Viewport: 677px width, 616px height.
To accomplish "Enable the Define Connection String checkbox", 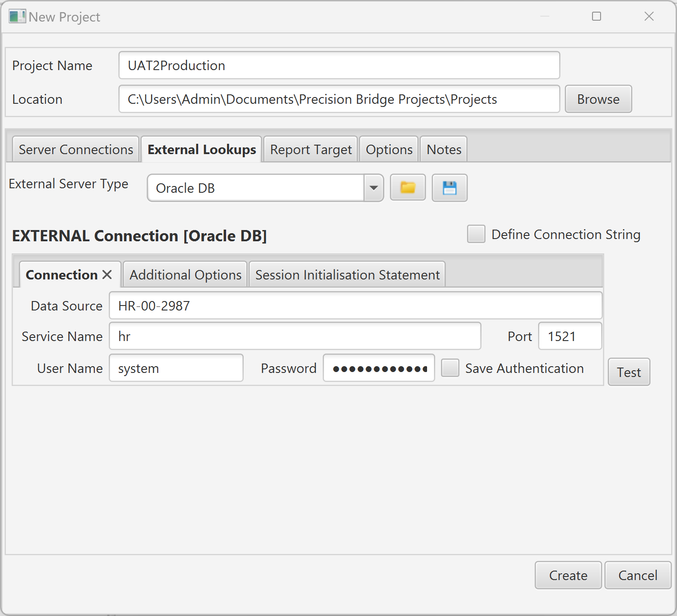I will click(476, 234).
